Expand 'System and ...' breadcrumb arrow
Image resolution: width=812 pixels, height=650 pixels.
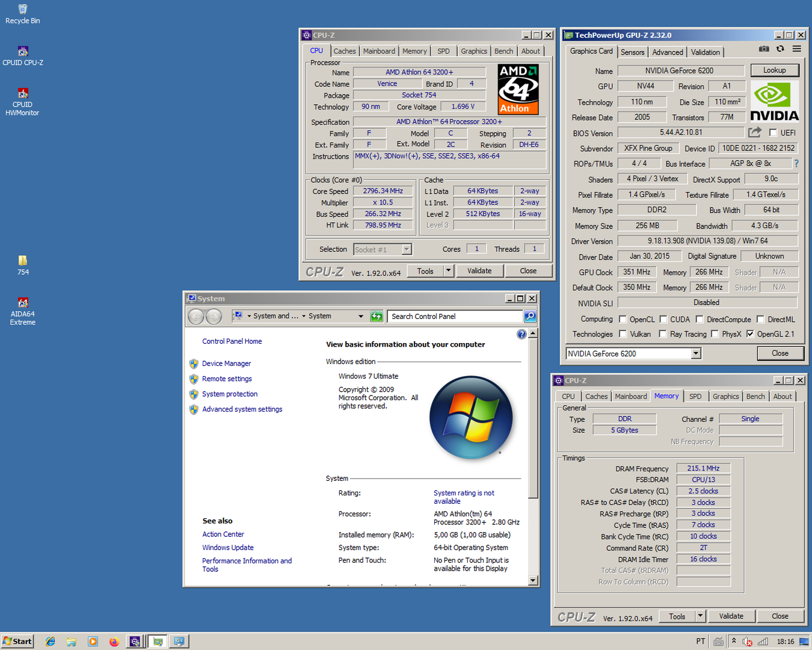coord(304,316)
